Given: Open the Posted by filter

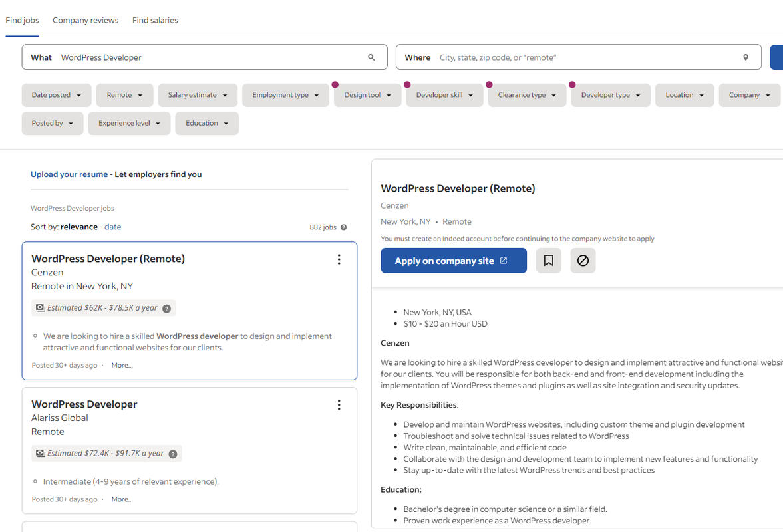Looking at the screenshot, I should [53, 123].
